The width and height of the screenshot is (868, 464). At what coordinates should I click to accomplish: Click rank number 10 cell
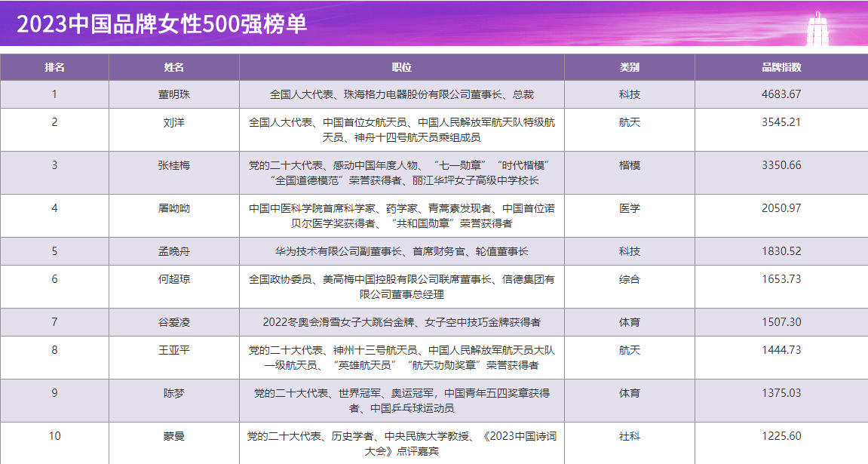[54, 444]
